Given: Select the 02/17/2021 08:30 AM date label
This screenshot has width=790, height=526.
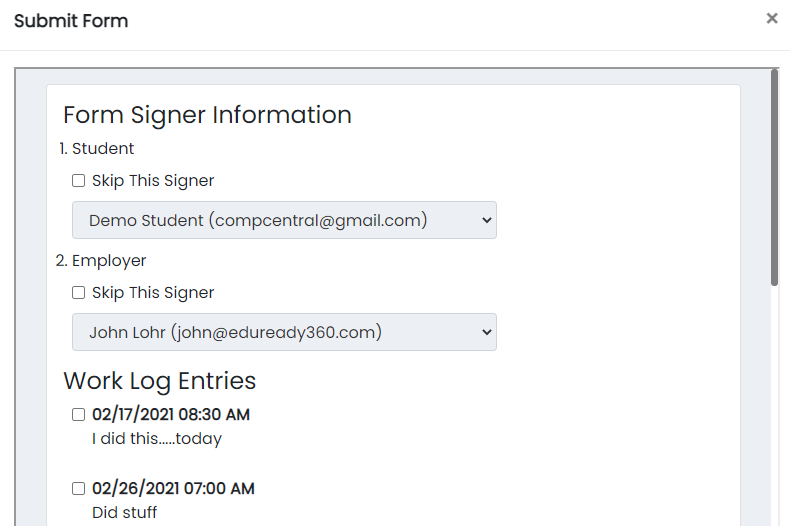Looking at the screenshot, I should pyautogui.click(x=171, y=414).
